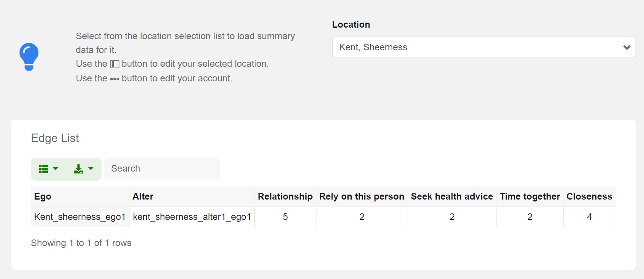Click the Relationship value 5 cell
Viewport: 644px width, 279px height.
[x=285, y=217]
